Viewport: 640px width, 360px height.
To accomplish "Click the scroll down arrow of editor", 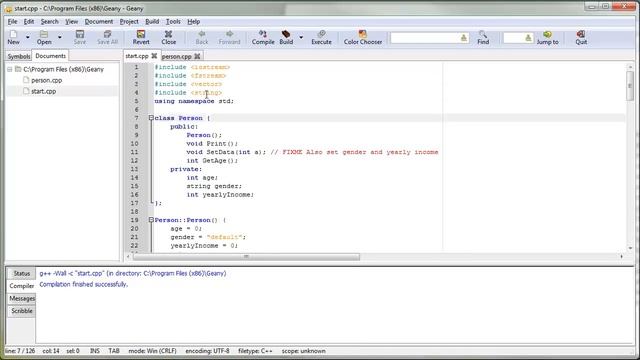I will pyautogui.click(x=630, y=248).
